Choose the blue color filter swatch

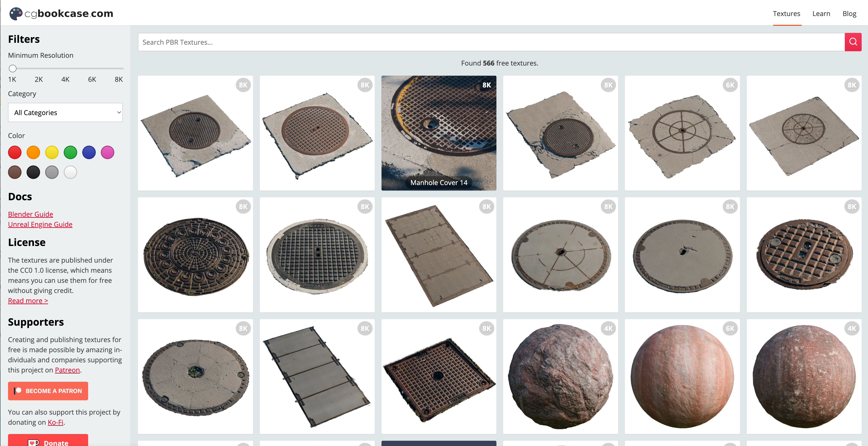[x=89, y=153]
